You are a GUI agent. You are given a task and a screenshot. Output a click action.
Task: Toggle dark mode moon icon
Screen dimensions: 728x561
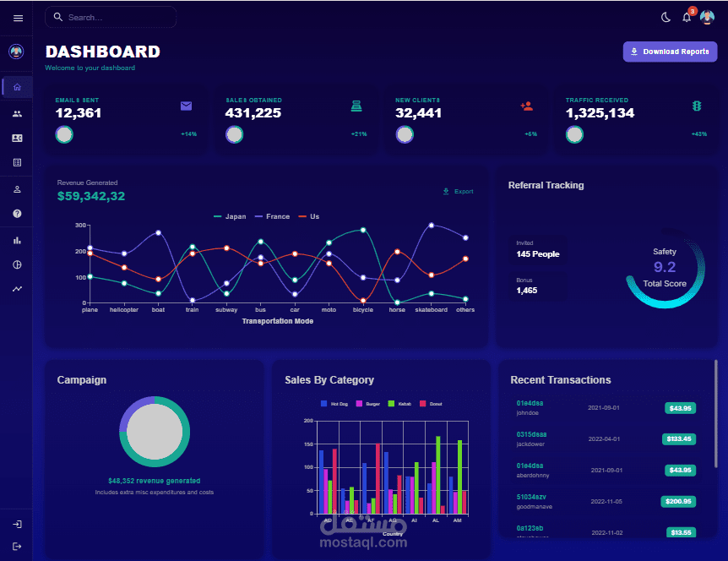point(666,18)
